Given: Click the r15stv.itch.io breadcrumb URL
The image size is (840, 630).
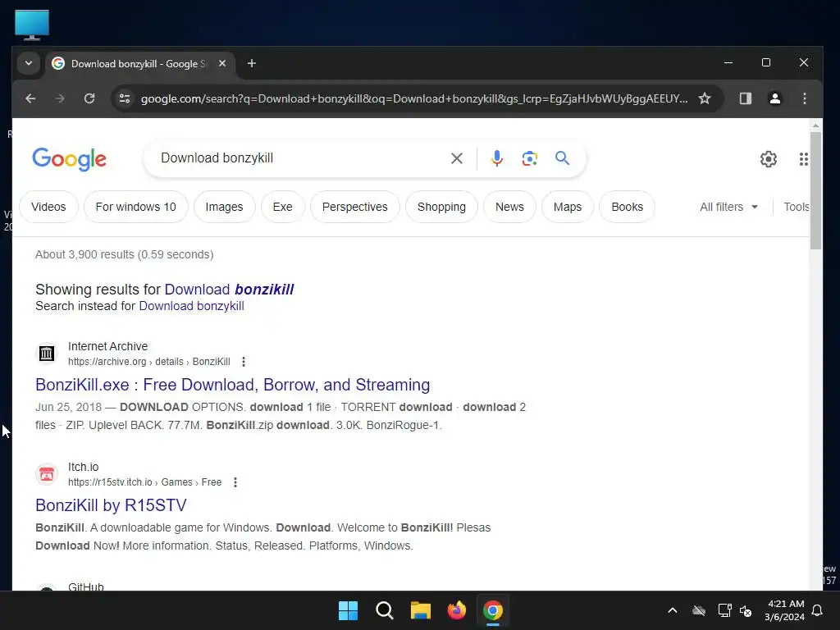Looking at the screenshot, I should [x=144, y=482].
